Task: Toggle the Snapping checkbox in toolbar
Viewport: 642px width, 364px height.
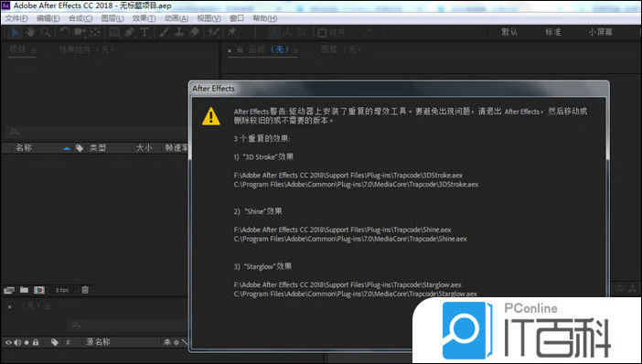Action: [322, 33]
